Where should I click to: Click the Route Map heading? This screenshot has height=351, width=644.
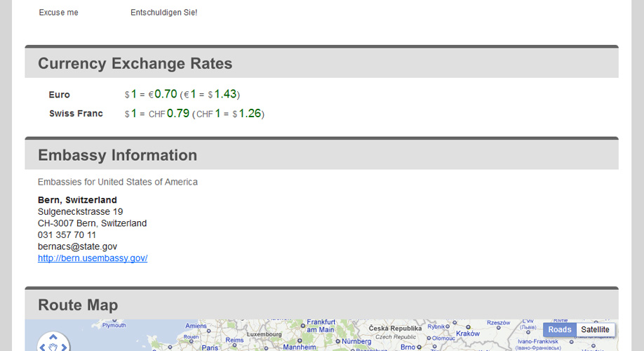pyautogui.click(x=78, y=305)
